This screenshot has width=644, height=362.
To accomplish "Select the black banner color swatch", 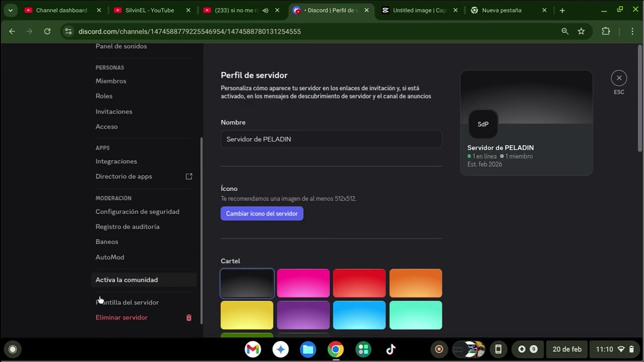I will click(x=247, y=283).
